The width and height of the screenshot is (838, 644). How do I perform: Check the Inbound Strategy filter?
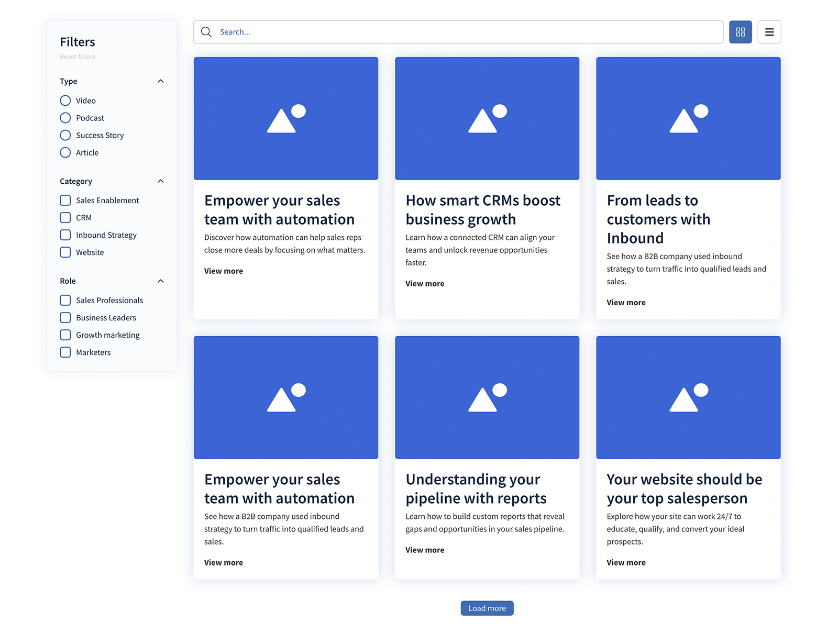(x=65, y=235)
